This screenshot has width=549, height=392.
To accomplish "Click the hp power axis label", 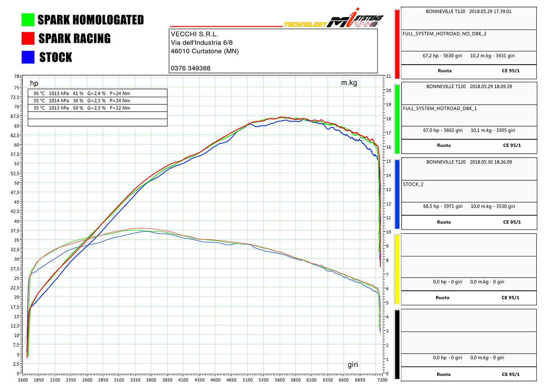I will coord(34,83).
